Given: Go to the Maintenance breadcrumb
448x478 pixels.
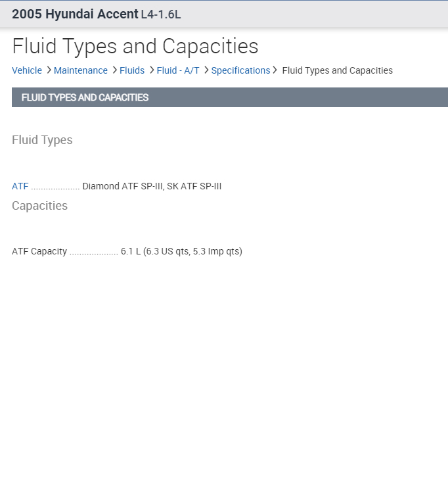Looking at the screenshot, I should coord(81,70).
